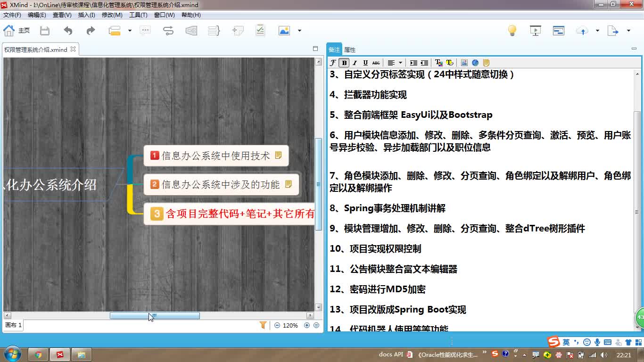Toggle underline formatting in notes
The image size is (644, 362).
(x=365, y=63)
